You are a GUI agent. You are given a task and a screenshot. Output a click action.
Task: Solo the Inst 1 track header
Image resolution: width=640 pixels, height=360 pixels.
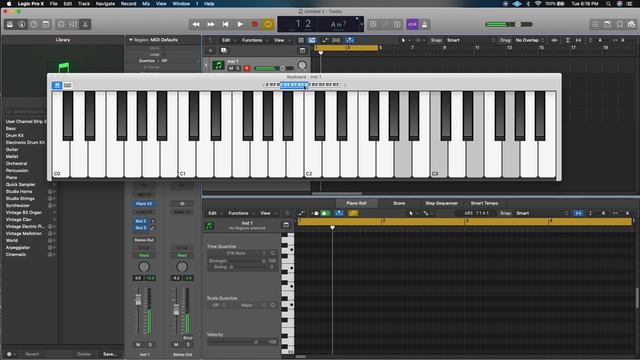(x=238, y=68)
